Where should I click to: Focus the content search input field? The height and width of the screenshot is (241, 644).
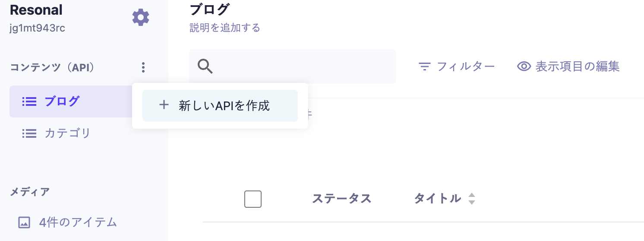pyautogui.click(x=302, y=67)
